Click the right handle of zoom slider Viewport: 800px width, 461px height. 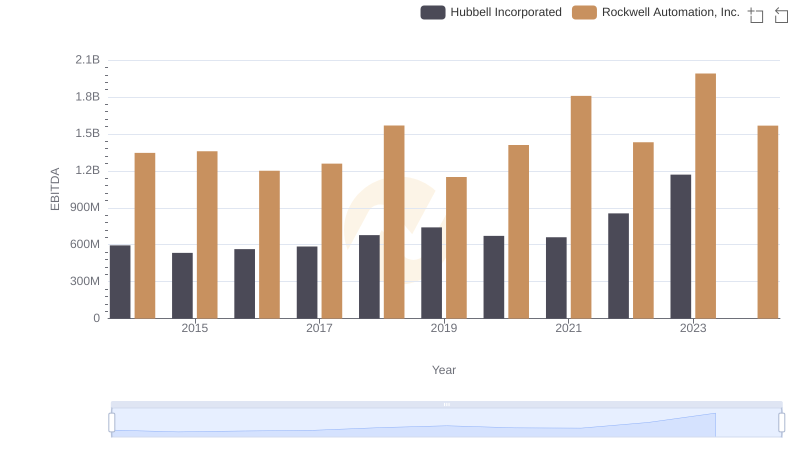781,422
